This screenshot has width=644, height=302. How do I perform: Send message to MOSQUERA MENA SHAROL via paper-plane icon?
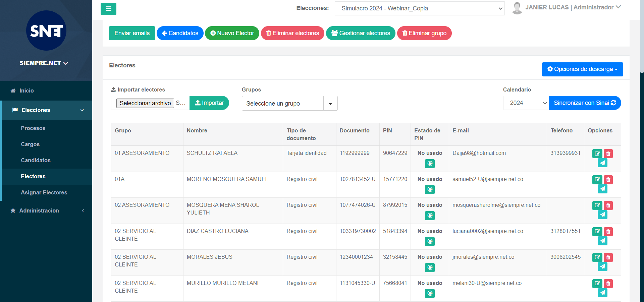(x=602, y=215)
